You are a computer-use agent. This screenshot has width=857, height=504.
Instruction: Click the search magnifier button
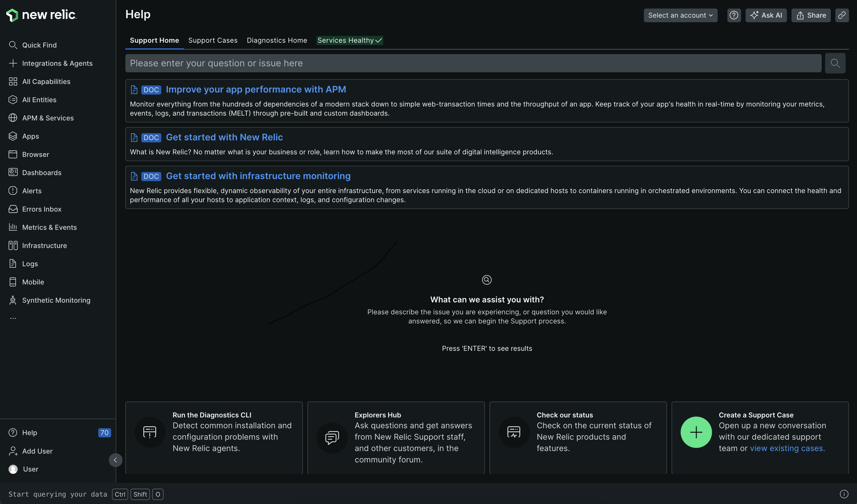pyautogui.click(x=835, y=63)
